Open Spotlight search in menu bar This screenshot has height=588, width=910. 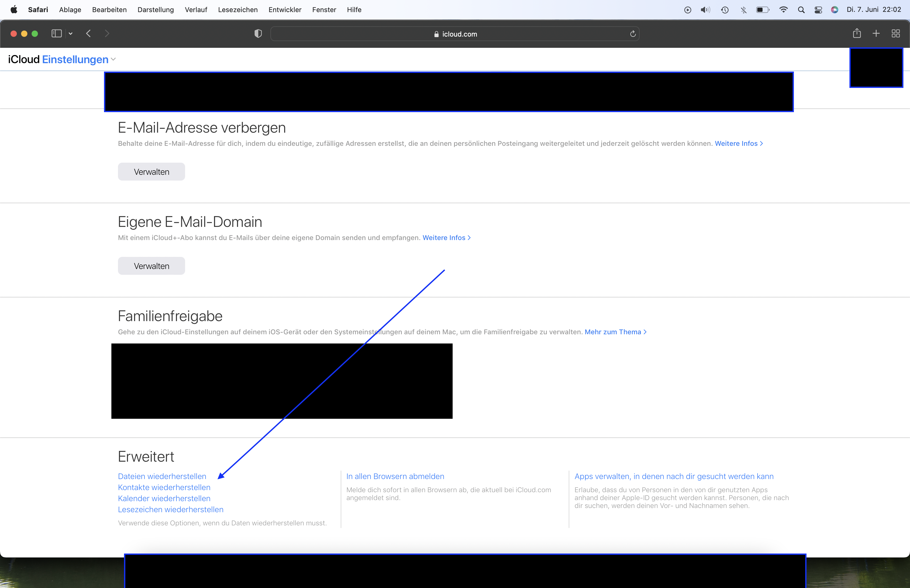coord(802,10)
